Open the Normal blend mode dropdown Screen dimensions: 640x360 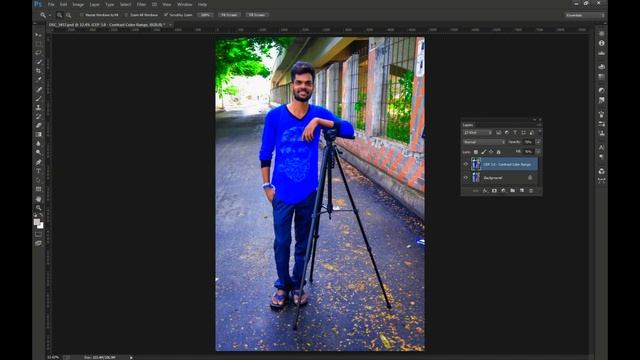(484, 142)
